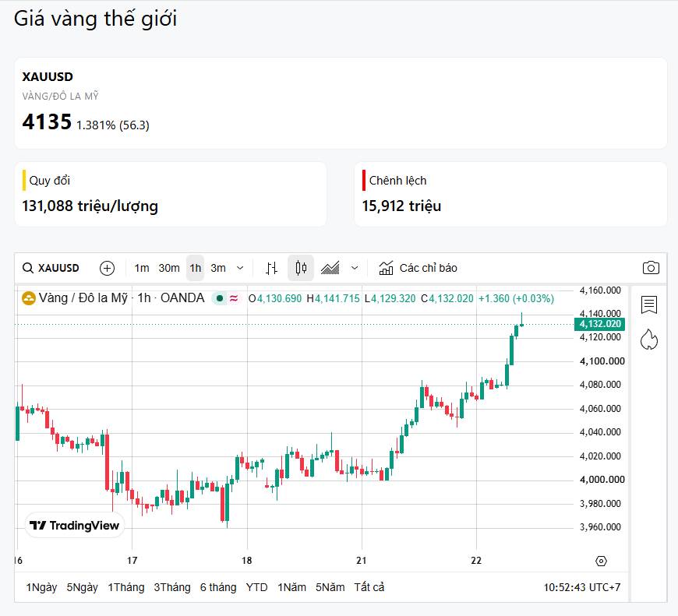Open the news list sidebar icon
Viewport: 678px width, 616px height.
[649, 304]
